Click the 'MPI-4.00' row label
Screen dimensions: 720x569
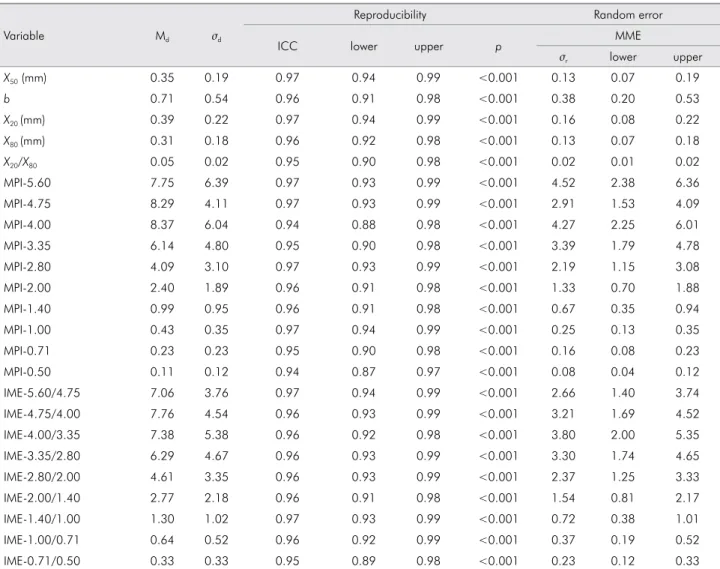point(27,225)
